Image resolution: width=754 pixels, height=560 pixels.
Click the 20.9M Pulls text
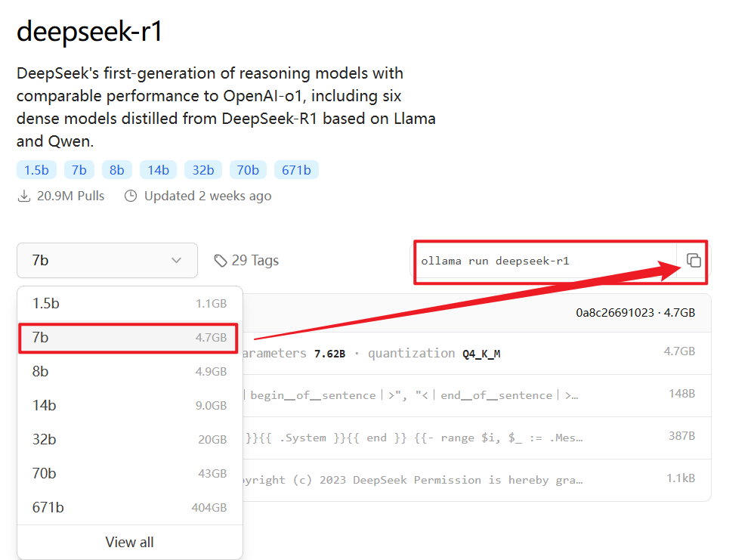tap(71, 196)
